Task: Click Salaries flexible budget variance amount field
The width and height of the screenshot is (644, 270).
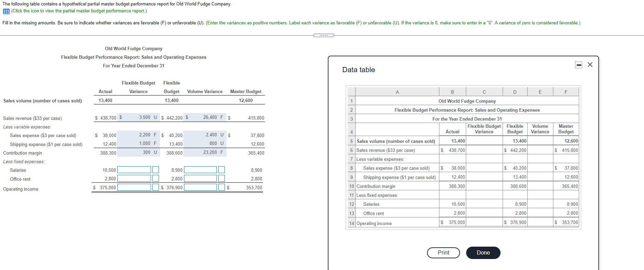Action: tap(134, 170)
